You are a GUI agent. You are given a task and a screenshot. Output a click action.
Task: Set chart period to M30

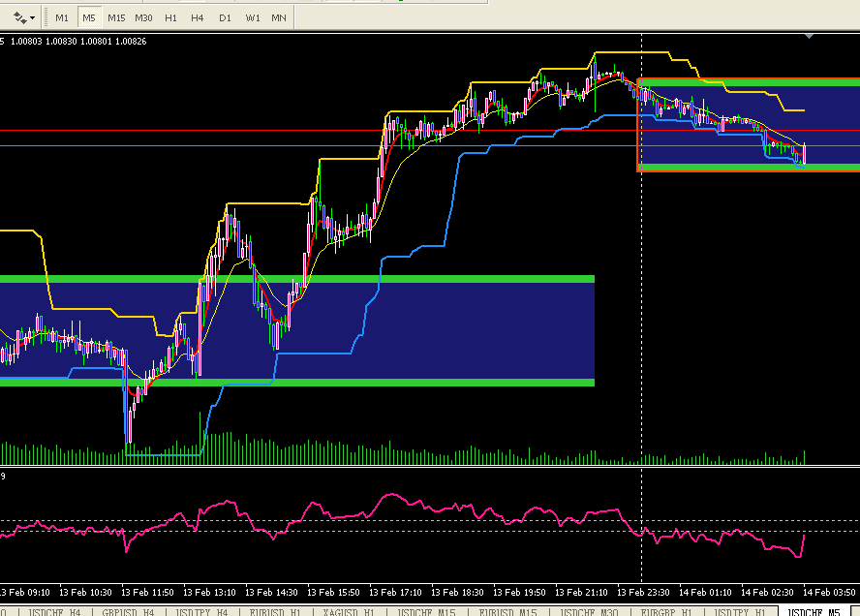(143, 18)
